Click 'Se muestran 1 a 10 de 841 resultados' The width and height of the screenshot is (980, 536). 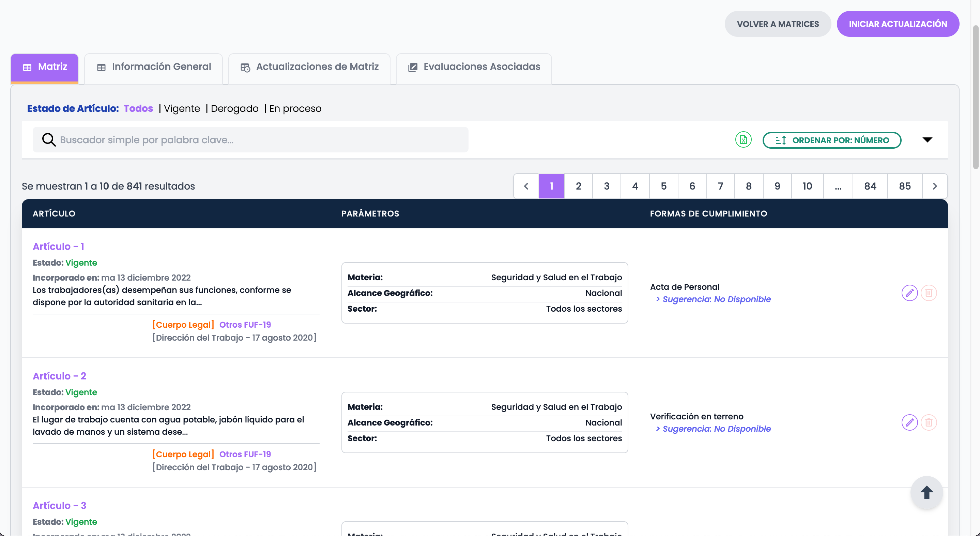[x=108, y=186]
